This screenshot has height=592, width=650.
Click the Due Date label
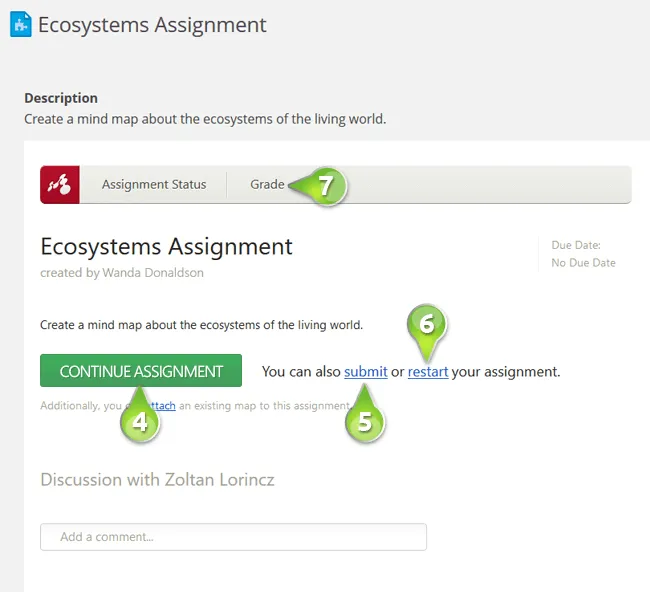[x=576, y=245]
